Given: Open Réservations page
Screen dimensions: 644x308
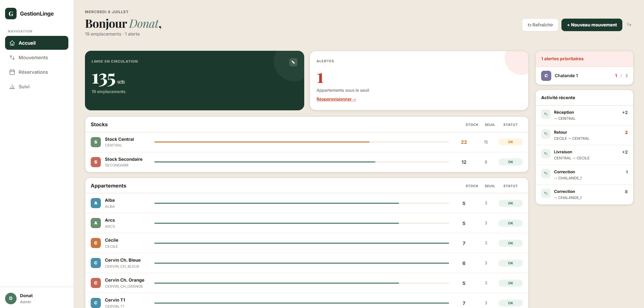Looking at the screenshot, I should coord(37,72).
